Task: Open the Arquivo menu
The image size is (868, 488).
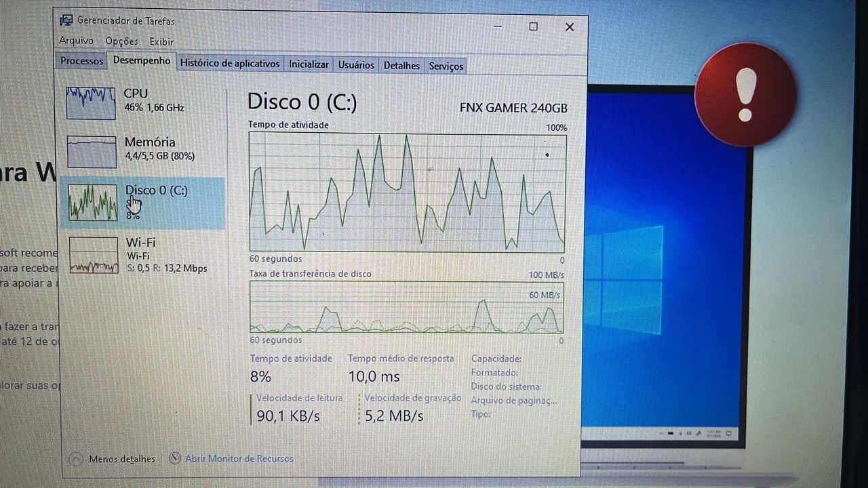Action: coord(77,41)
